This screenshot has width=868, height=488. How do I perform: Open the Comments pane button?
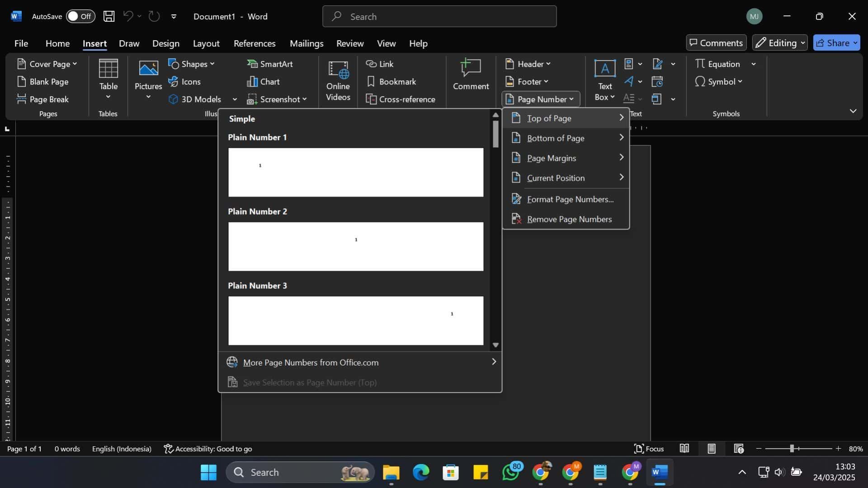point(716,42)
